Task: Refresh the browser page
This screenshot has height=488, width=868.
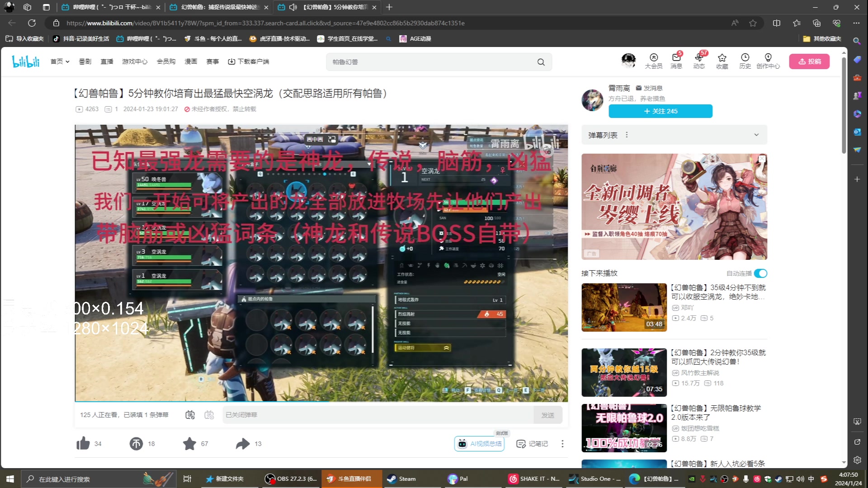Action: point(32,23)
